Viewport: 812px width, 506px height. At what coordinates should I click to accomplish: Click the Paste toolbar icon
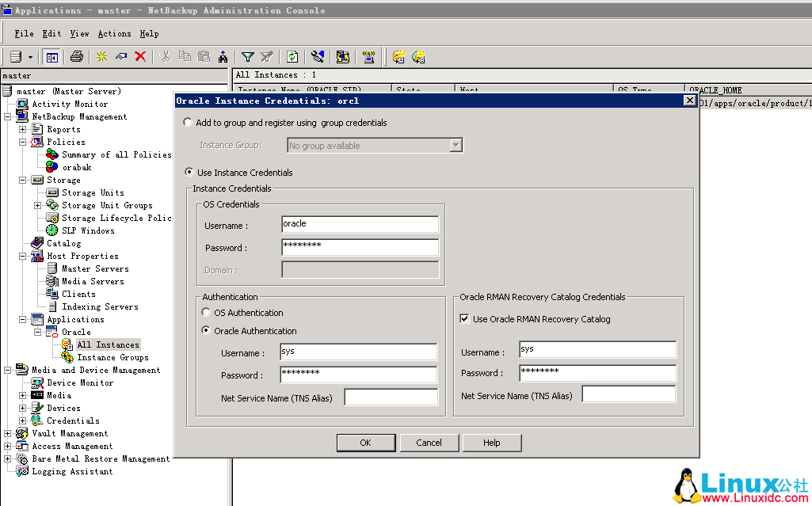(x=204, y=56)
